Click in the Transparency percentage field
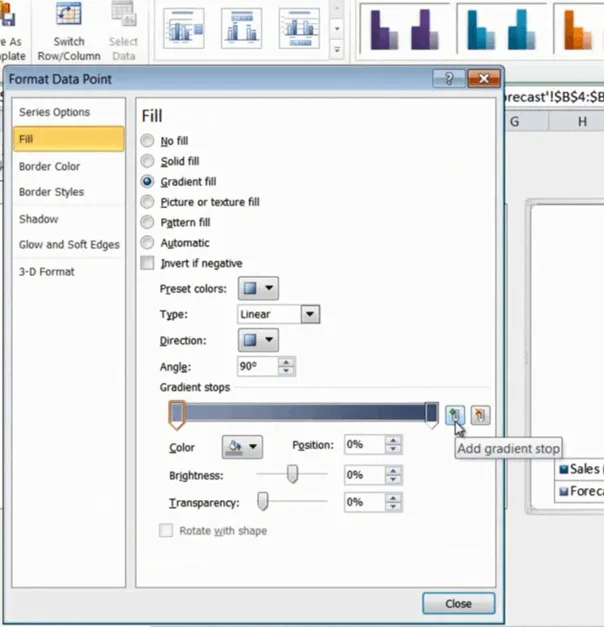This screenshot has height=627, width=604. [x=365, y=502]
